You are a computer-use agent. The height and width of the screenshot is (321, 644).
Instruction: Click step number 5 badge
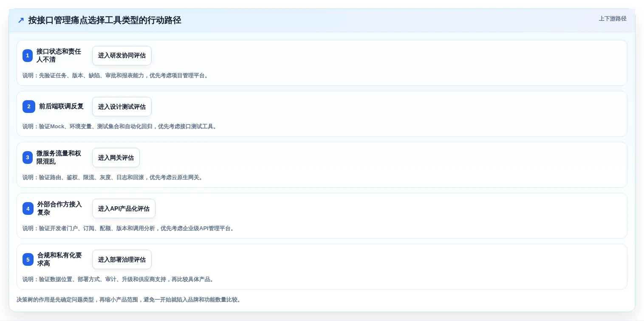tap(28, 259)
